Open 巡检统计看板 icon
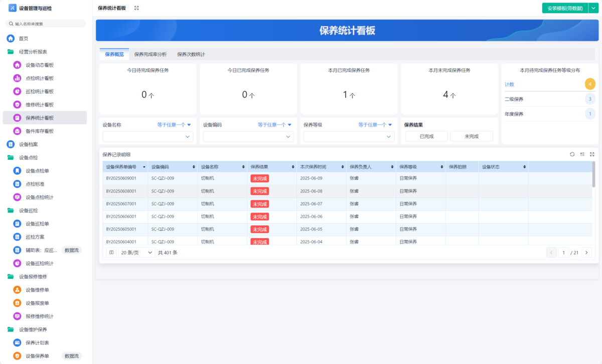602x364 pixels. [17, 91]
